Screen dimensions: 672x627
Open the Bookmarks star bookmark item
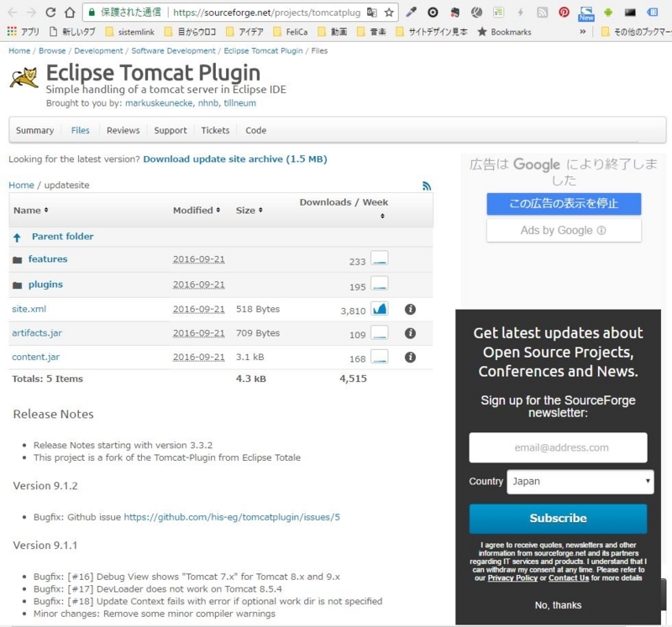click(x=505, y=32)
